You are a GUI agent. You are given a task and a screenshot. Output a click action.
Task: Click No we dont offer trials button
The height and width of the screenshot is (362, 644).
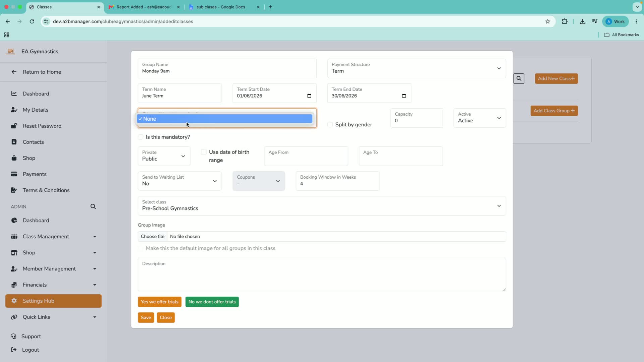point(212,302)
